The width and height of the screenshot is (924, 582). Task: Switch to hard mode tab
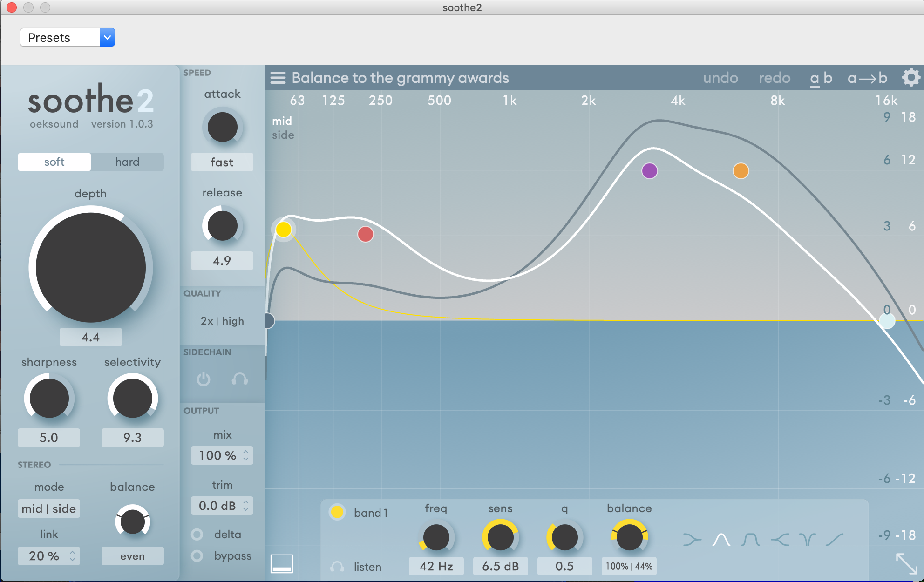coord(127,162)
